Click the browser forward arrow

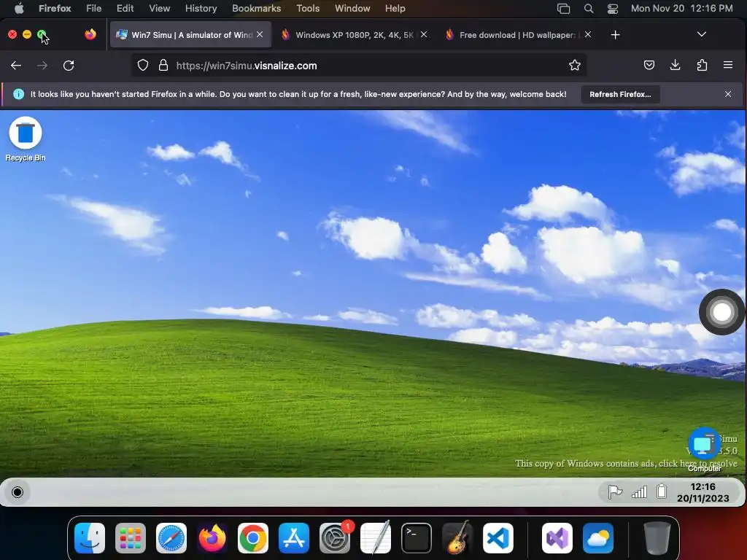[42, 66]
